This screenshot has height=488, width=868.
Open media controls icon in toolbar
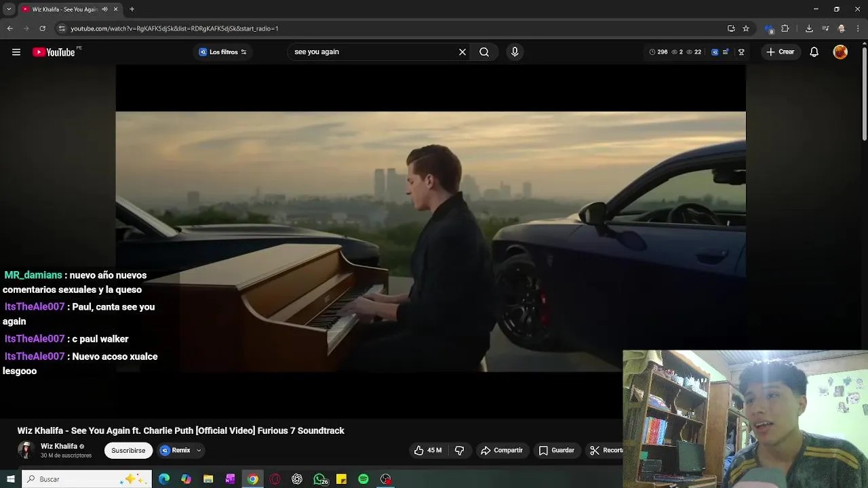[825, 28]
